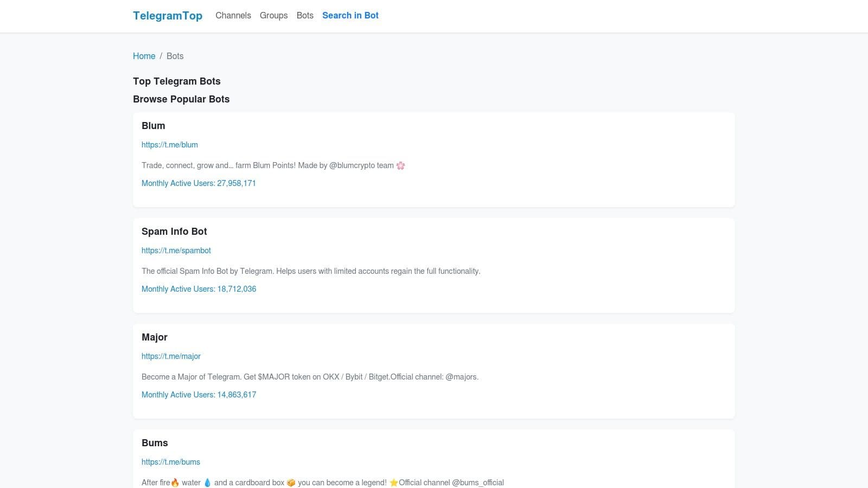868x488 pixels.
Task: Click the Spam Info Bot heading
Action: click(x=174, y=232)
